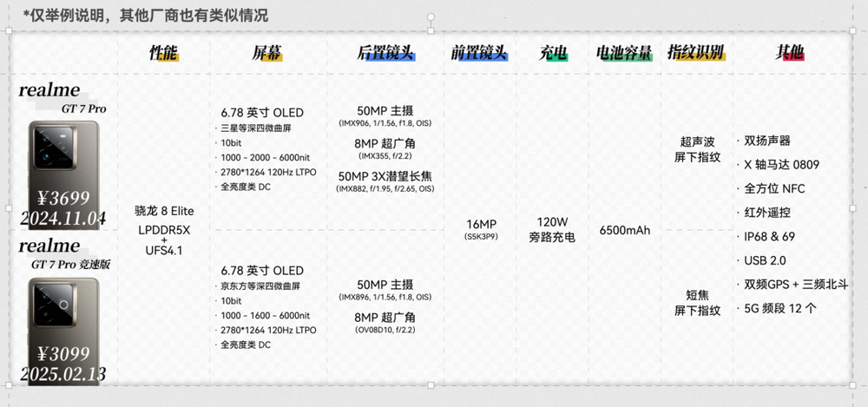Click the 后置镜头 column header
The height and width of the screenshot is (407, 868).
coord(385,53)
